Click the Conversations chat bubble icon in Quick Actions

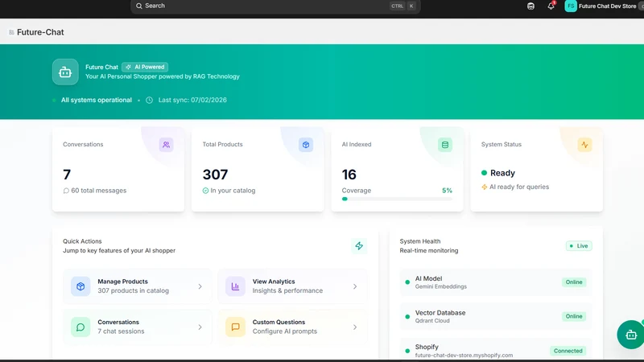click(x=80, y=327)
